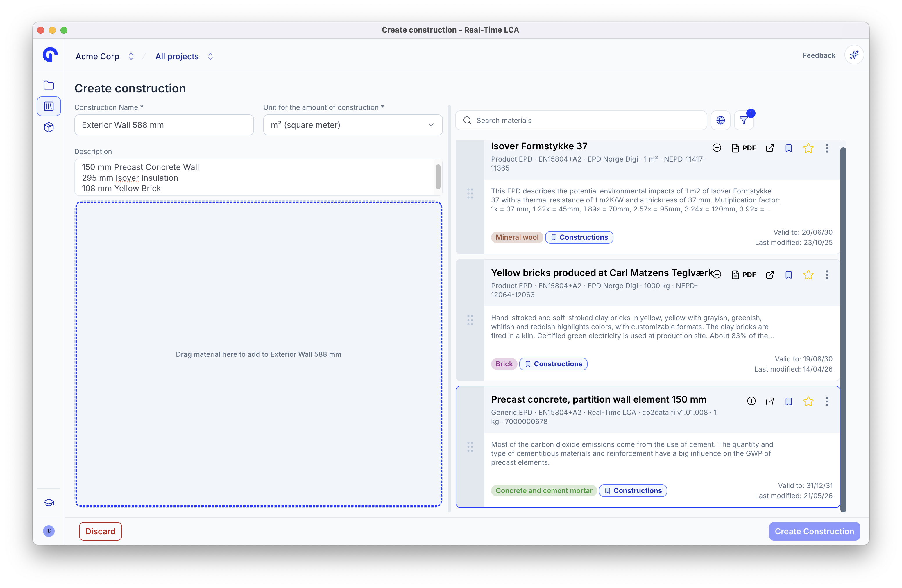Open PDF for Yellow bricks material

(x=744, y=274)
